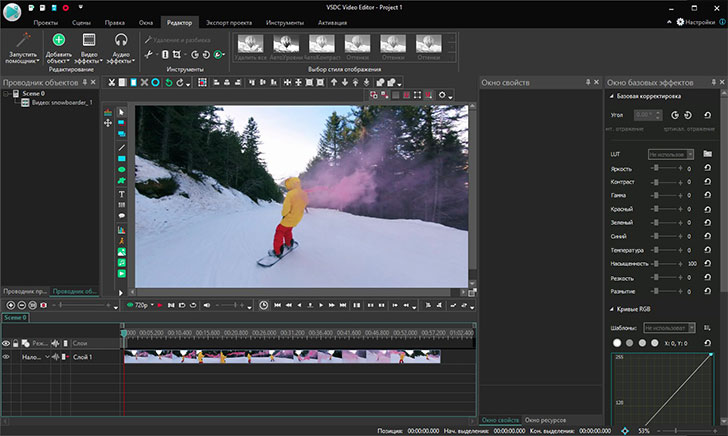Open the LUT dropdown list
The height and width of the screenshot is (436, 728).
point(670,154)
